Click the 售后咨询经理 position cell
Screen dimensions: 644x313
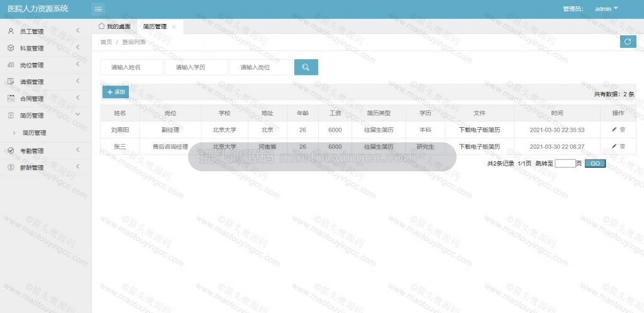(170, 147)
